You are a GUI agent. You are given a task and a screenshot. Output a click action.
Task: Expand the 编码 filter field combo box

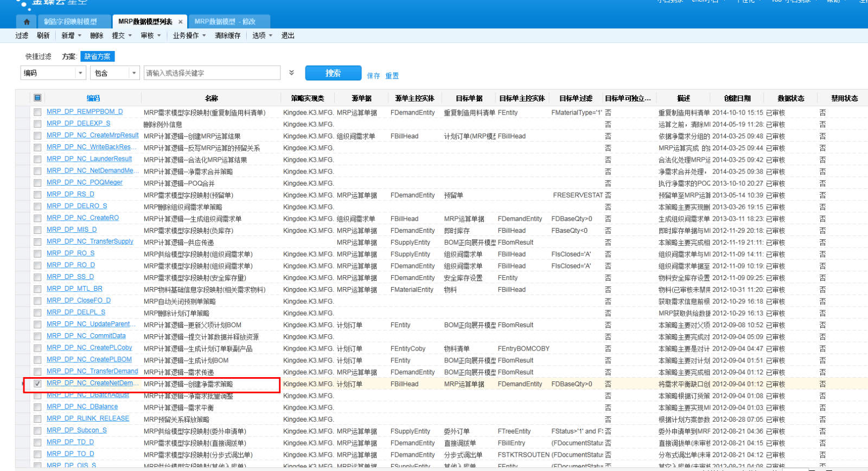point(81,73)
